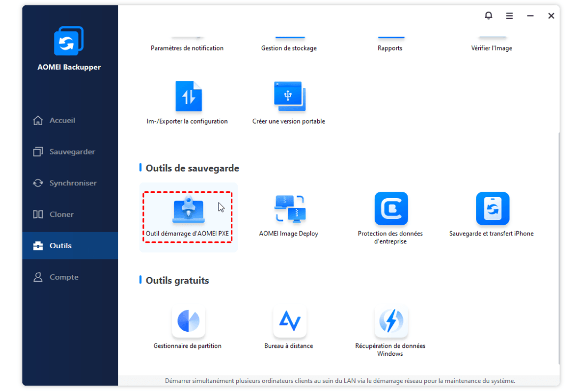Click the Synchroniser arrows icon

tap(38, 183)
